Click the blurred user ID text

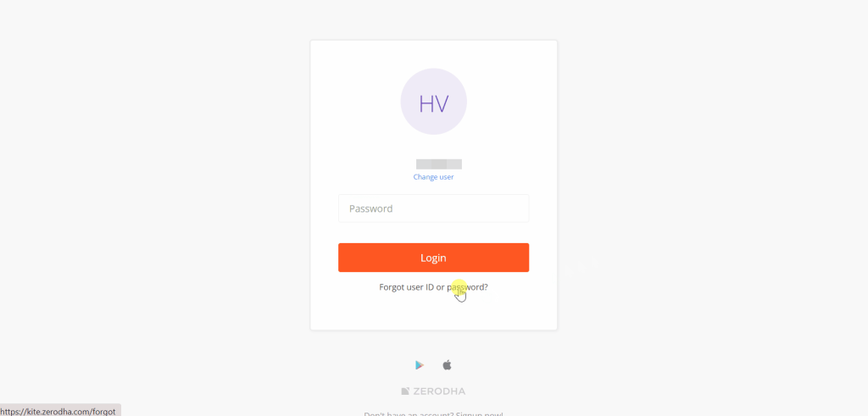click(x=439, y=164)
